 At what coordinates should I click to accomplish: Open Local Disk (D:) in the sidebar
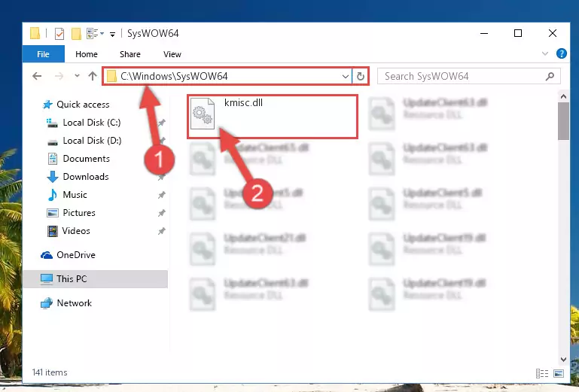click(x=92, y=141)
